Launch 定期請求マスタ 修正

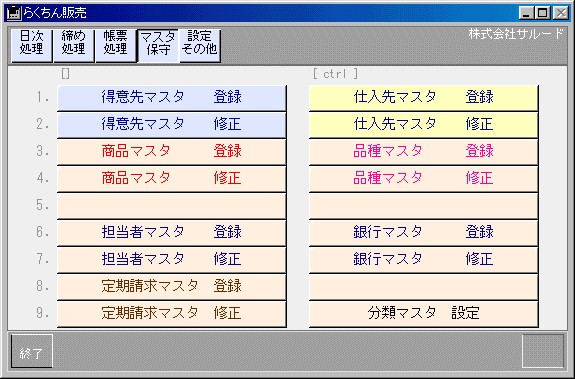172,314
